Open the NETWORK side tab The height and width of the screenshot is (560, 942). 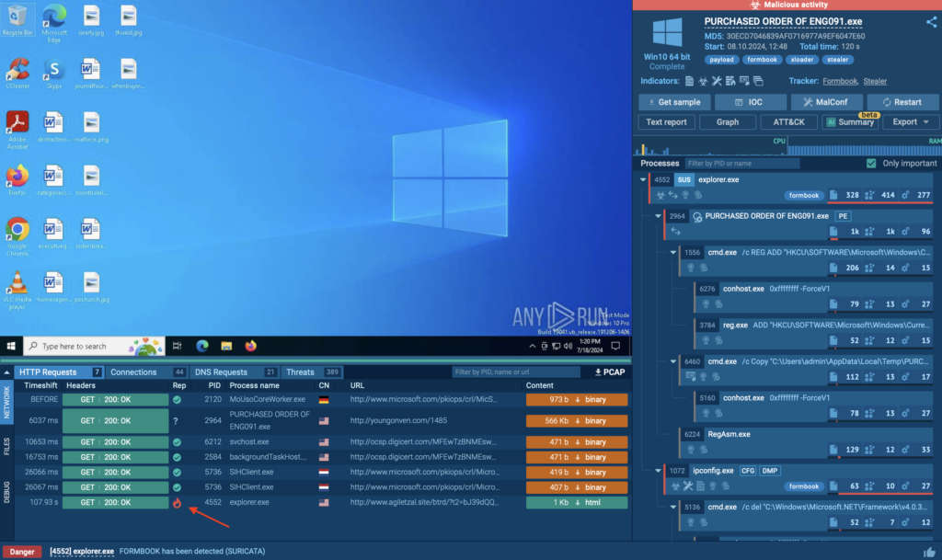coord(6,402)
